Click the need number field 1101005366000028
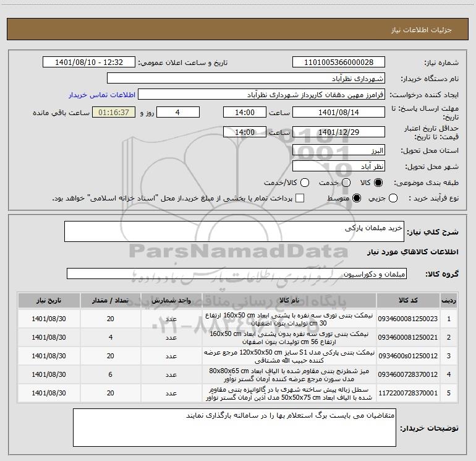The width and height of the screenshot is (476, 461). [x=339, y=62]
